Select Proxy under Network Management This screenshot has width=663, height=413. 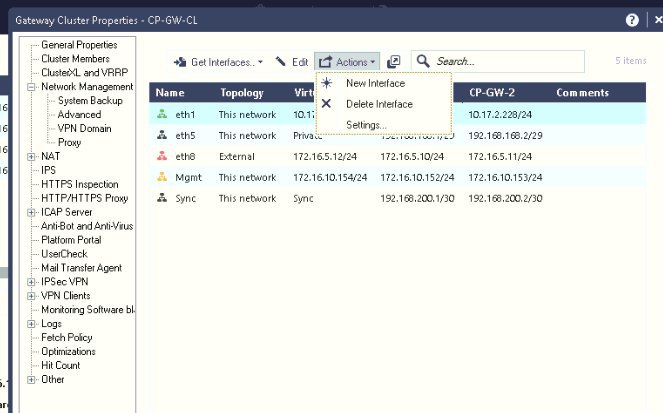coord(69,142)
